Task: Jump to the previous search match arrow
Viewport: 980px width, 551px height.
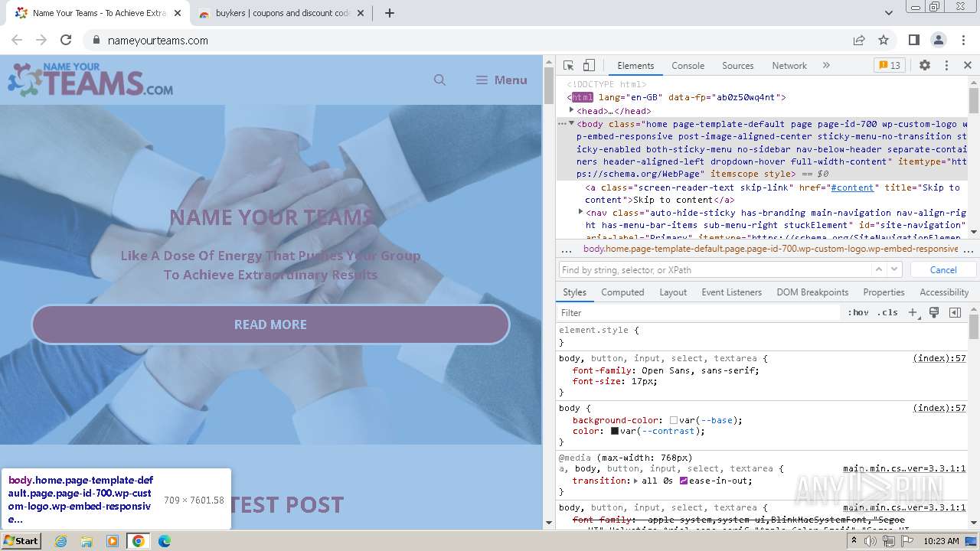Action: tap(879, 269)
